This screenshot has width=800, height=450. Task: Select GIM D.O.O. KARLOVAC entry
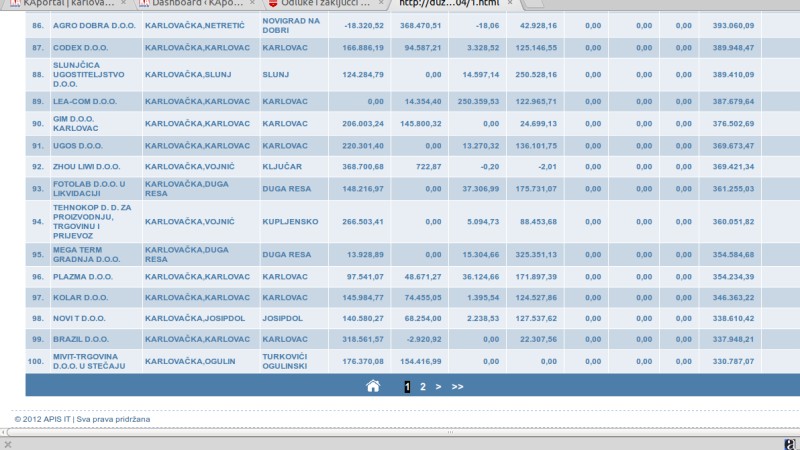point(76,123)
